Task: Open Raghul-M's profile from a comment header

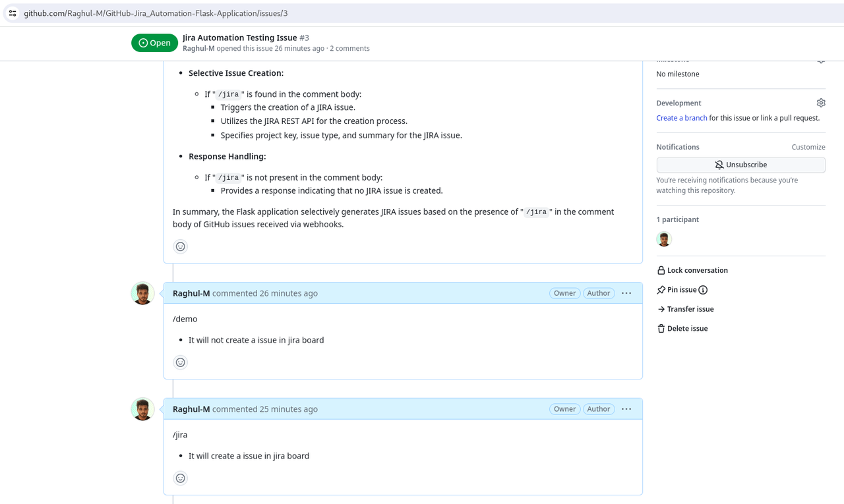Action: click(191, 293)
